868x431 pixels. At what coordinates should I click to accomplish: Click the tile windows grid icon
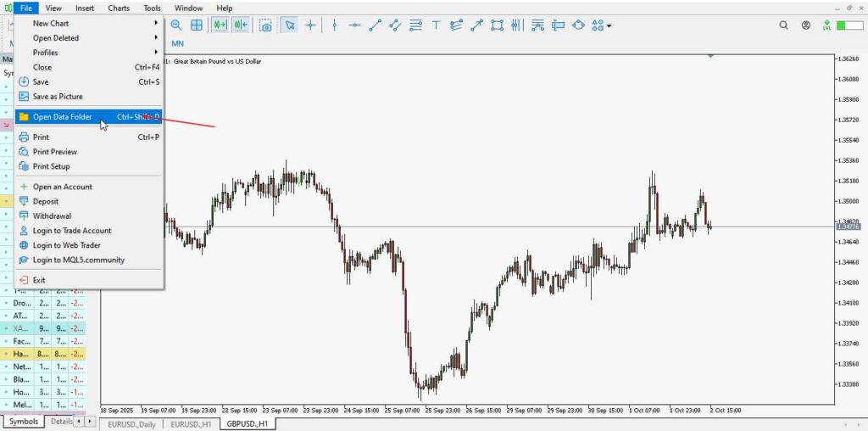click(x=197, y=25)
